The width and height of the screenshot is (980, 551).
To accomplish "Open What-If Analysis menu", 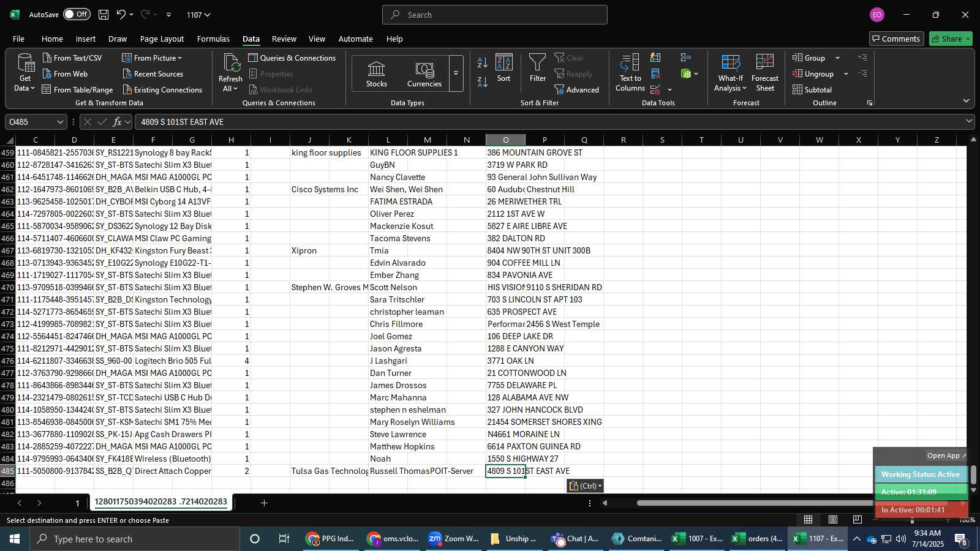I will pos(730,73).
